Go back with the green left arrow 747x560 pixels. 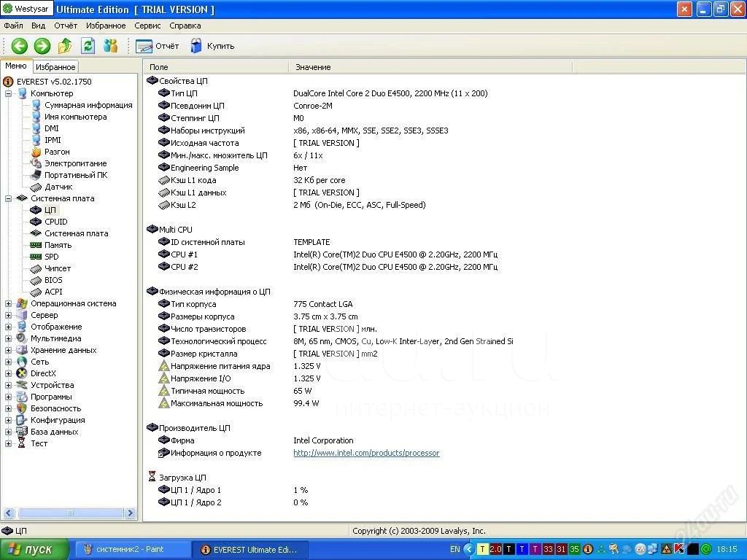20,46
